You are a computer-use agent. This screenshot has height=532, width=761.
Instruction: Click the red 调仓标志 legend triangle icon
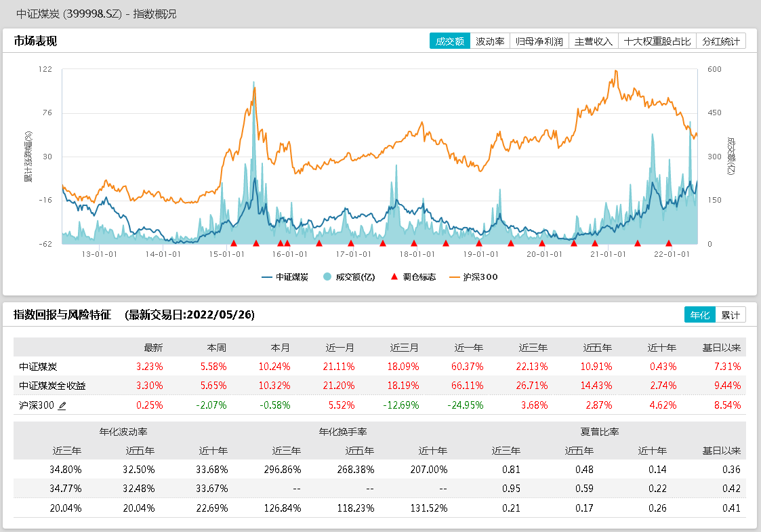[394, 277]
